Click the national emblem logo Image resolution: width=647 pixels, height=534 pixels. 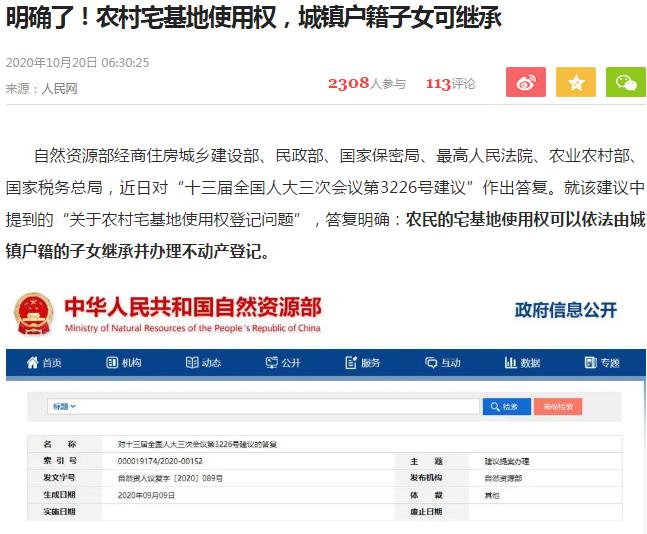[34, 314]
